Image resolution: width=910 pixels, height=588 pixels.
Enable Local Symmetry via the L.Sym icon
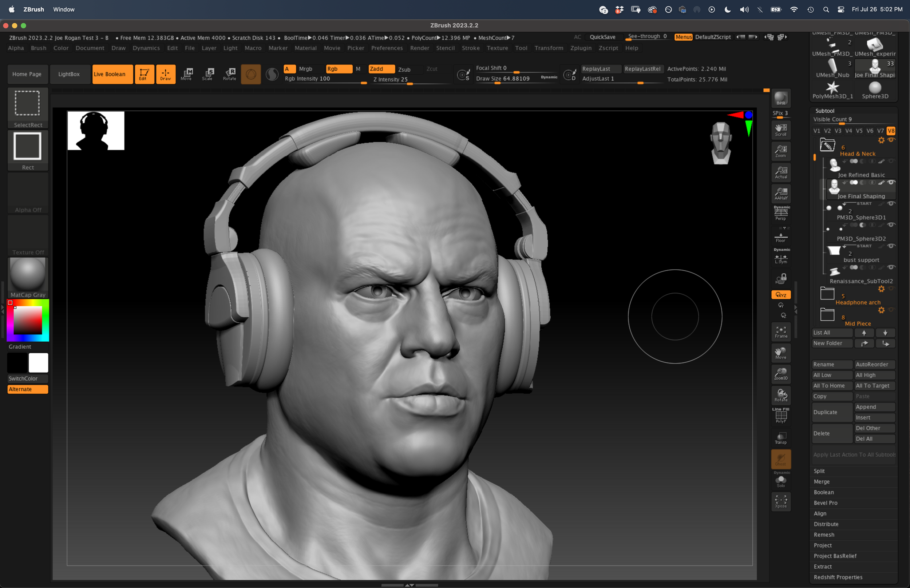[781, 257]
